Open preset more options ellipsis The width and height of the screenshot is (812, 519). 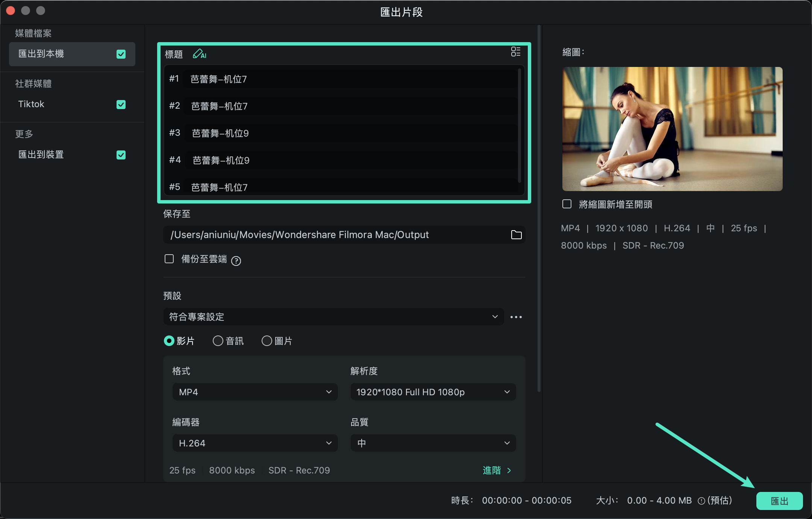click(x=516, y=317)
